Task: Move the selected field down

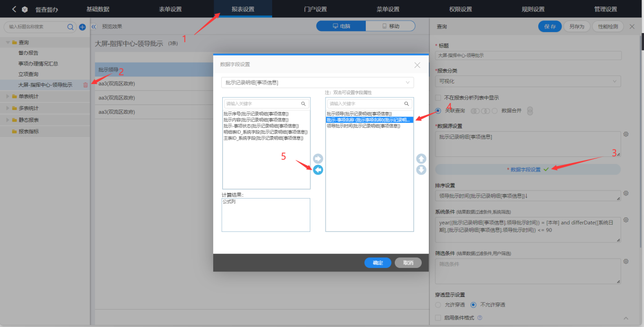Action: pos(421,170)
